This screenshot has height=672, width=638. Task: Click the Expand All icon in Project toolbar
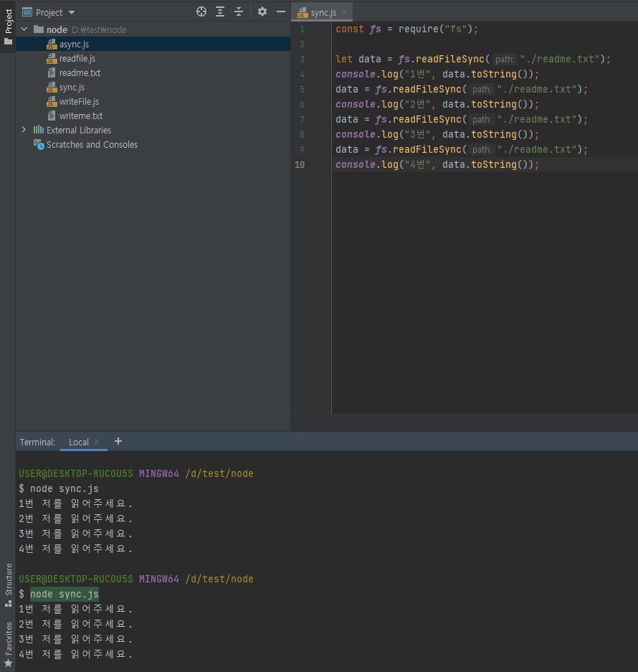pyautogui.click(x=220, y=12)
